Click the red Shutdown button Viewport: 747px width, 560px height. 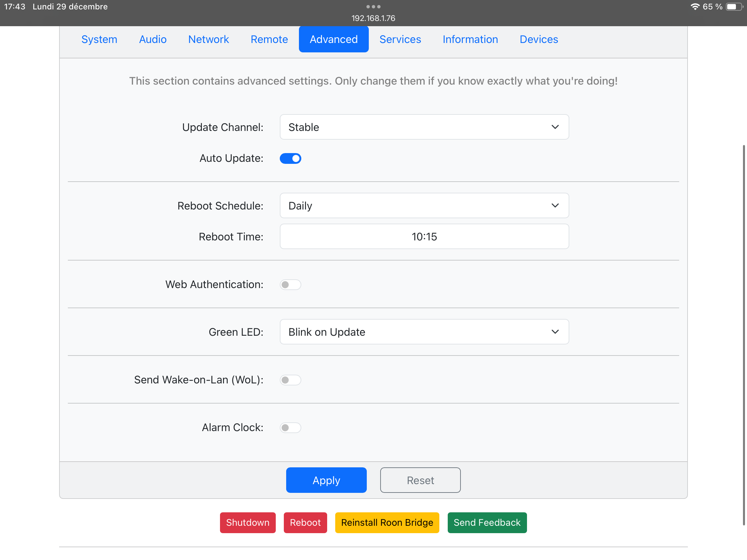(248, 522)
